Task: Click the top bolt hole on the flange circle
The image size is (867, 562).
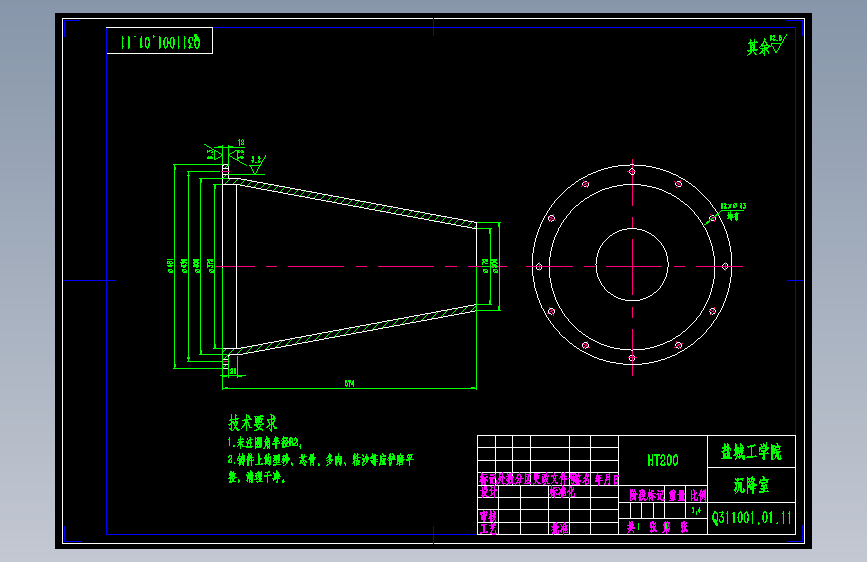Action: [x=632, y=171]
